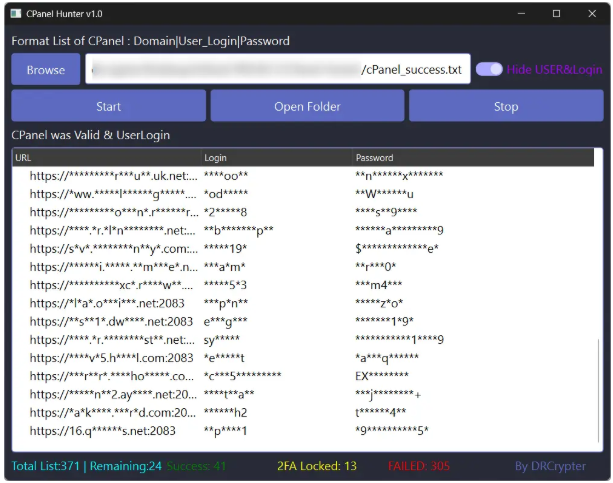
Task: Select row with login *2*****8
Action: pyautogui.click(x=303, y=212)
